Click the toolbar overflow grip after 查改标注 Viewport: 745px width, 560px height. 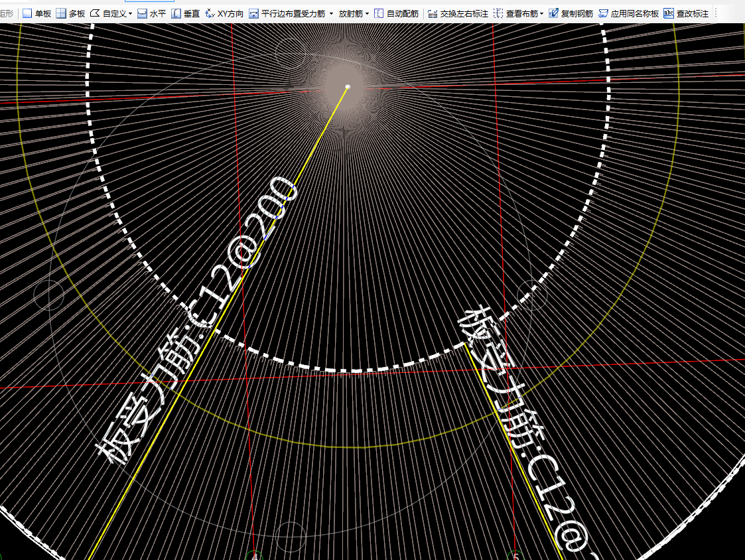pos(716,14)
